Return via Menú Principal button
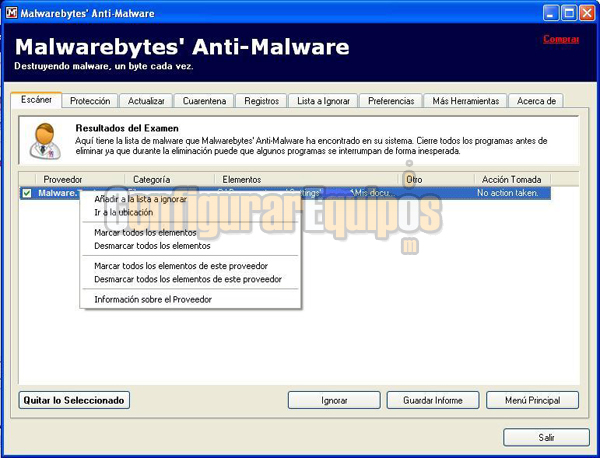Screen dimensions: 600x458 click(532, 400)
